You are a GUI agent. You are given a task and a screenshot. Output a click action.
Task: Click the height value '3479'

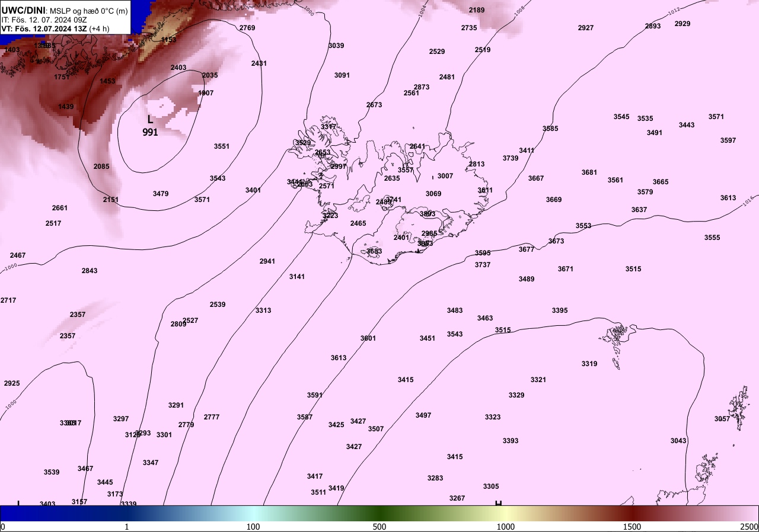click(x=161, y=194)
